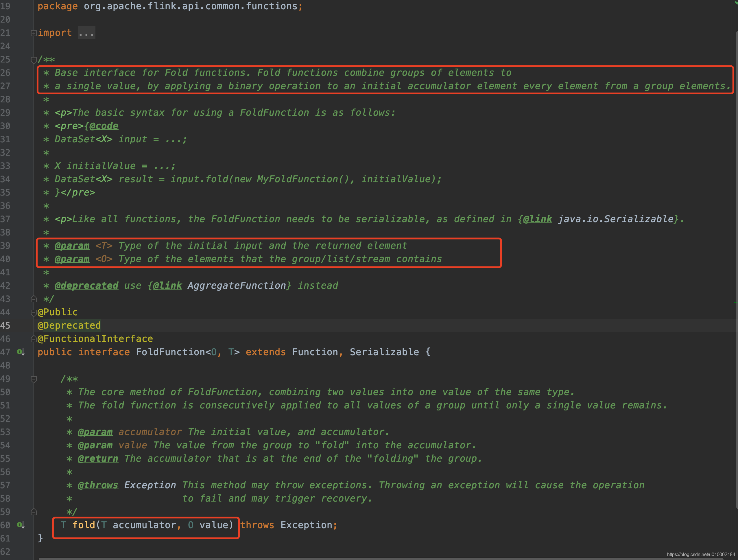Click fold end marker beside @FunctionalInterface
738x560 pixels.
[33, 339]
